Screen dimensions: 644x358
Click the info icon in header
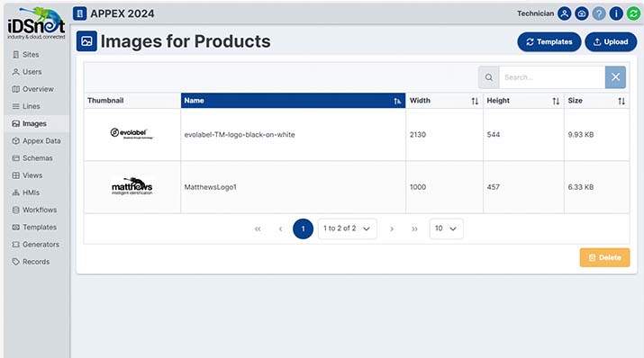coord(616,13)
